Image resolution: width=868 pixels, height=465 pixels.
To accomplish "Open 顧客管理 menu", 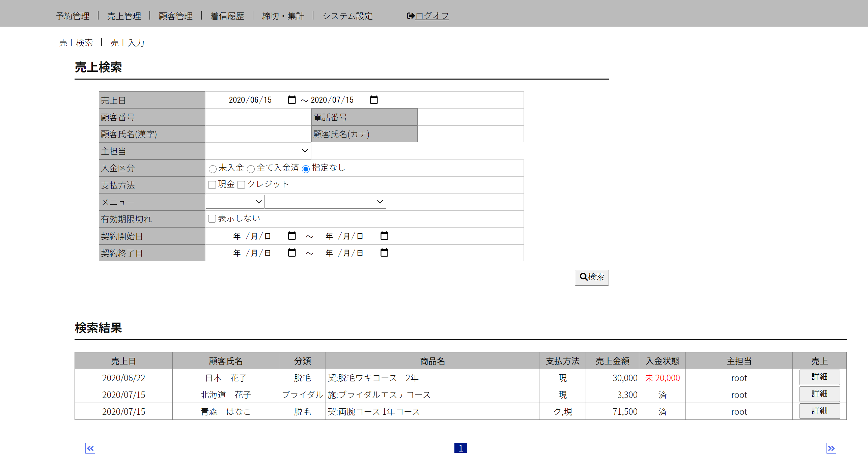I will (175, 16).
